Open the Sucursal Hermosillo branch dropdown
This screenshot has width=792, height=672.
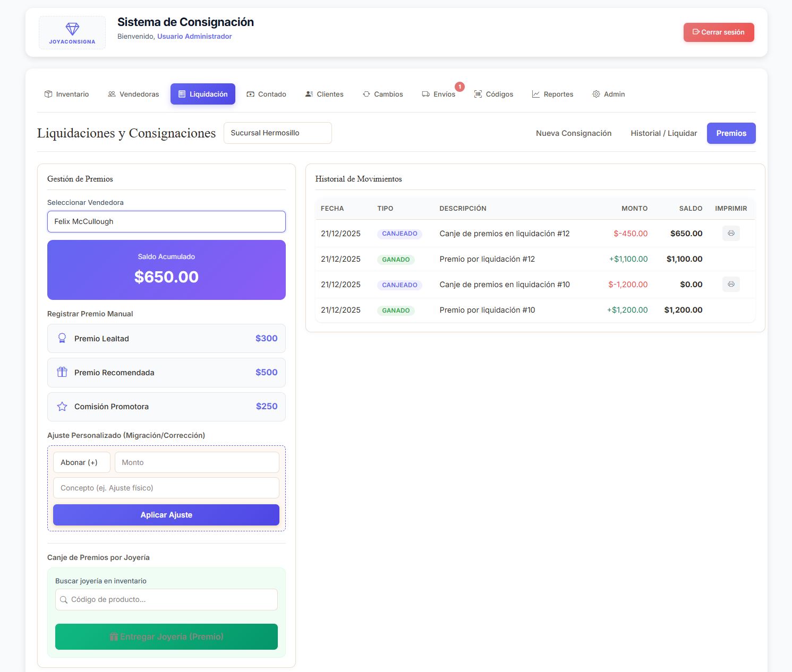pos(278,133)
